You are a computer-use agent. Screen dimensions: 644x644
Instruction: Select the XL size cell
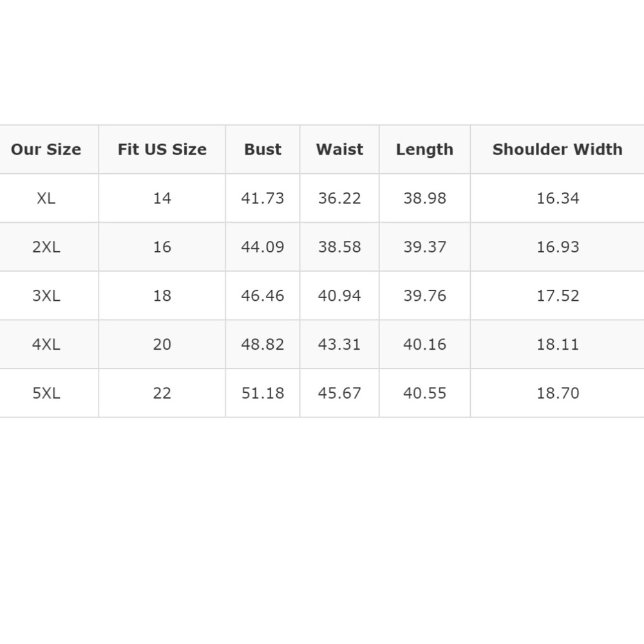(46, 198)
